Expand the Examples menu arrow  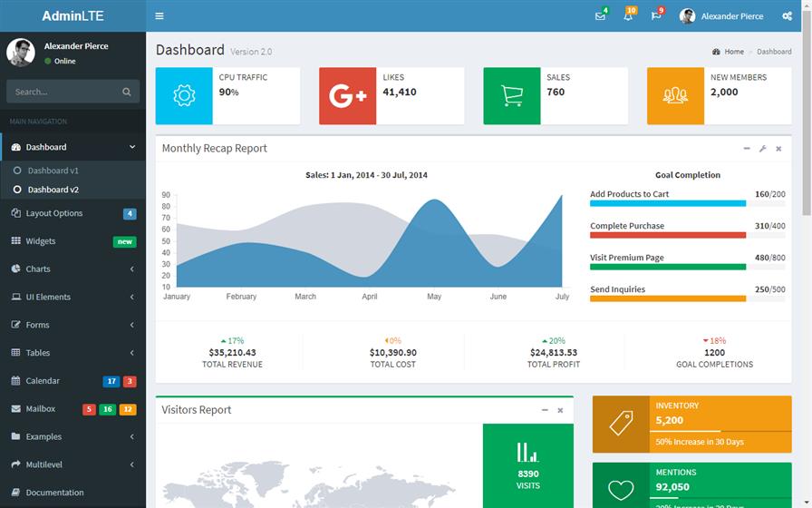pos(132,436)
